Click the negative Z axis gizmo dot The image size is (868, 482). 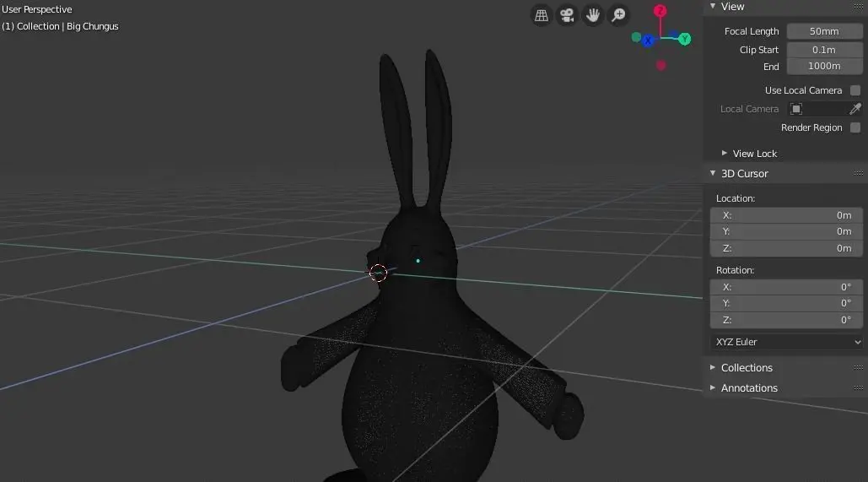661,65
